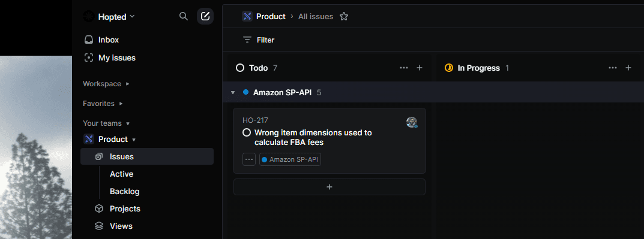Viewport: 644px width, 239px height.
Task: Click the Inbox tray icon
Action: [x=89, y=40]
